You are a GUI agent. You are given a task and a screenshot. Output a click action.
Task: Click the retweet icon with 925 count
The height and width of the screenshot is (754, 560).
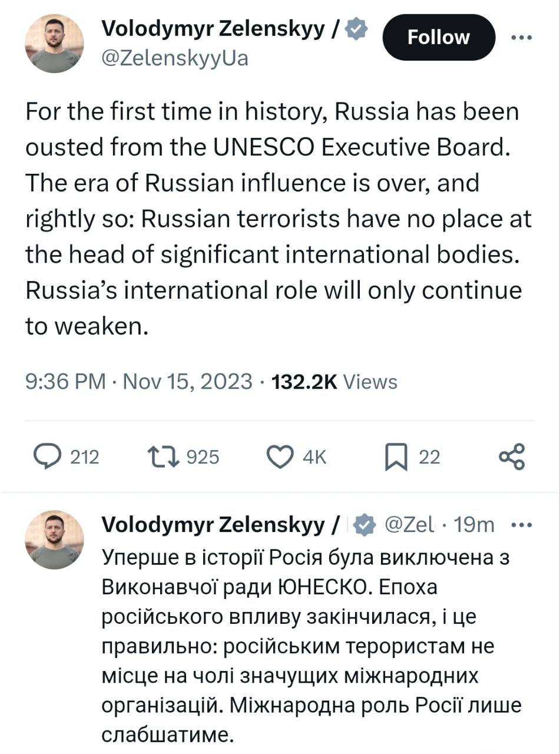[162, 457]
